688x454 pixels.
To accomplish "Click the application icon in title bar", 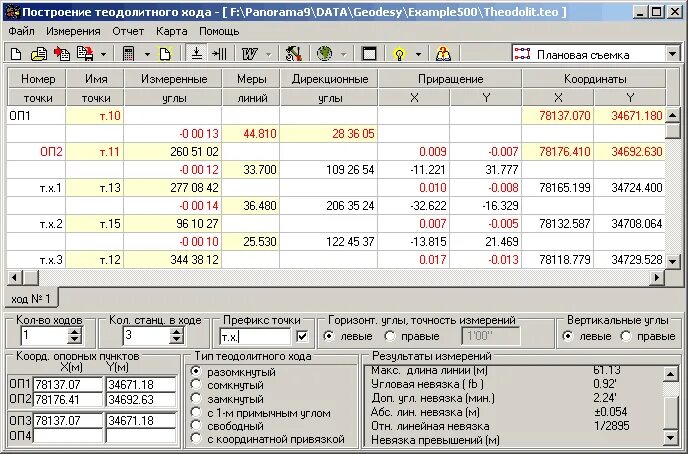I will 12,11.
